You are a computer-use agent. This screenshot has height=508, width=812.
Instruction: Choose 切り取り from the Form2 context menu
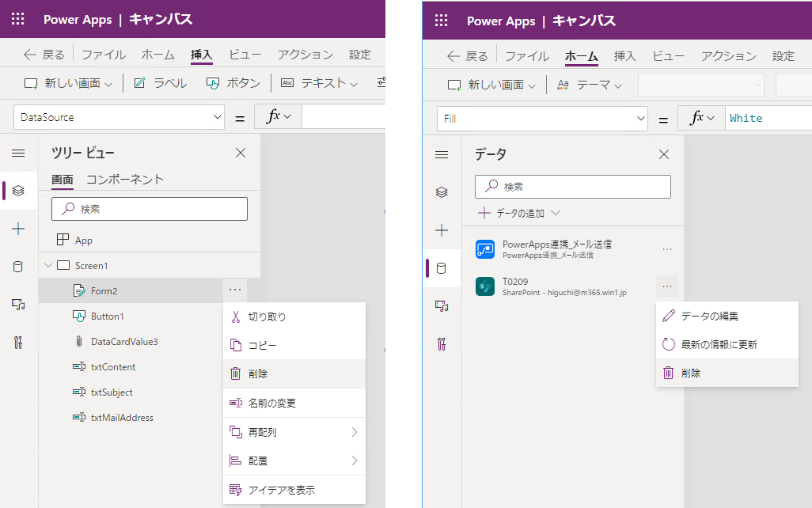(x=294, y=317)
